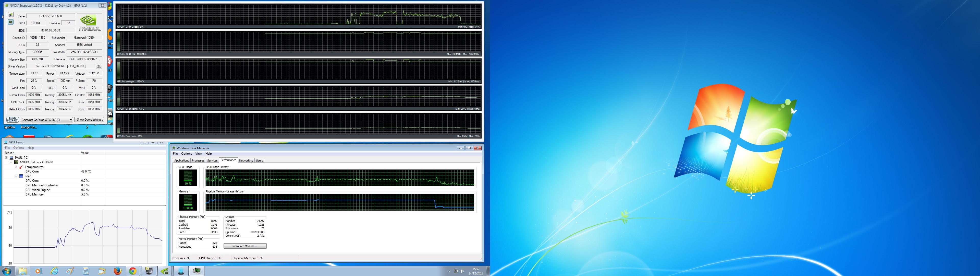Collapse the PAUL-PC tree node
The image size is (980, 276).
(x=6, y=158)
